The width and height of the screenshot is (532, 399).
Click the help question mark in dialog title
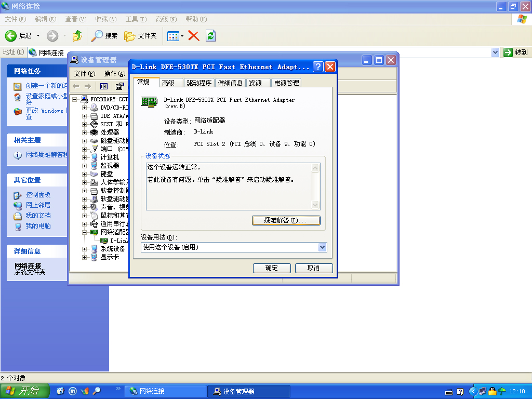click(x=318, y=67)
